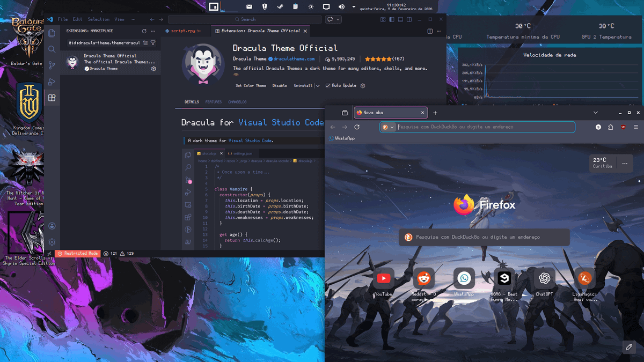Viewport: 644px width, 362px height.
Task: Expand the Uninstall dropdown arrow
Action: point(317,86)
